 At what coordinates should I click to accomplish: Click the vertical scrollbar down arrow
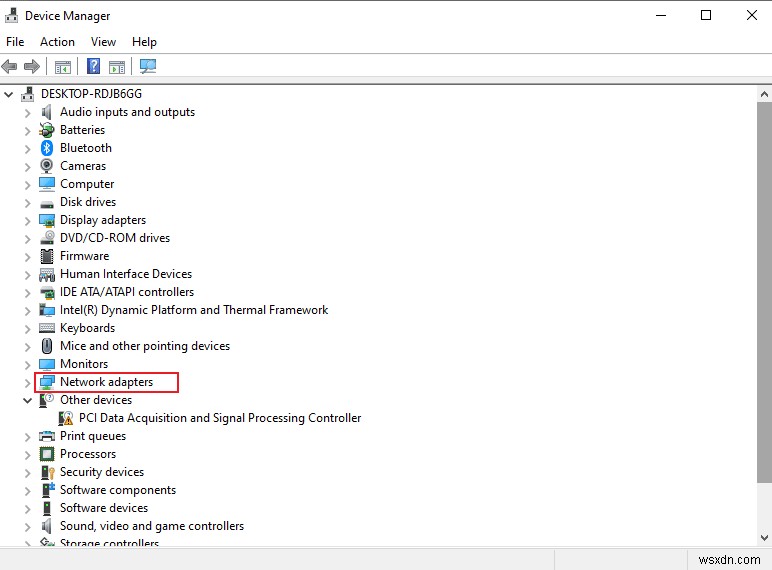(x=764, y=538)
